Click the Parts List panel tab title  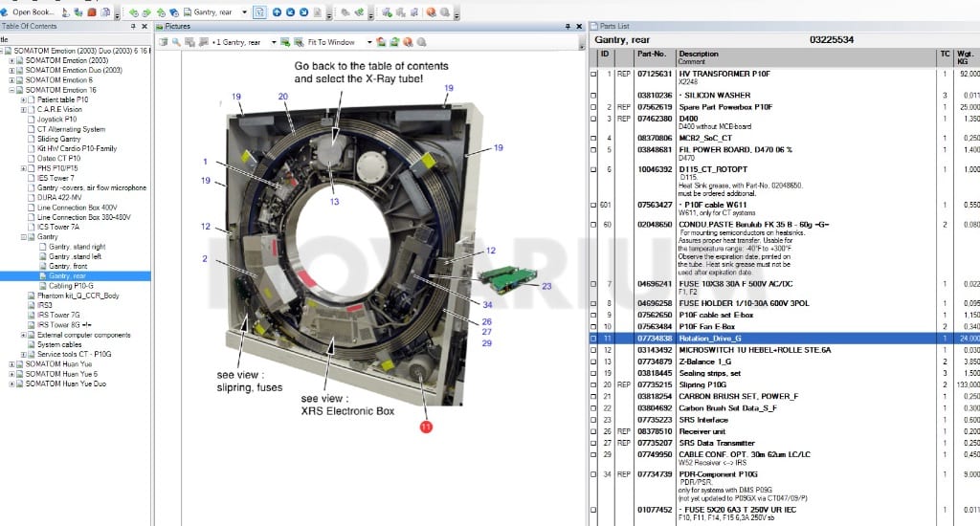click(x=614, y=26)
